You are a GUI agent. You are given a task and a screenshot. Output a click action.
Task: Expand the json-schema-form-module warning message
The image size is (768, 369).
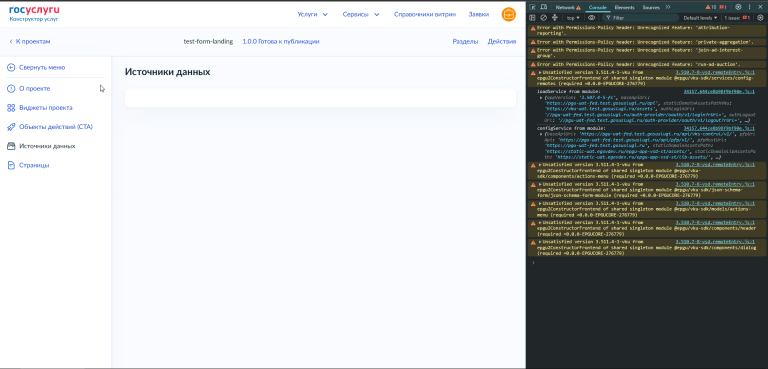tap(540, 184)
